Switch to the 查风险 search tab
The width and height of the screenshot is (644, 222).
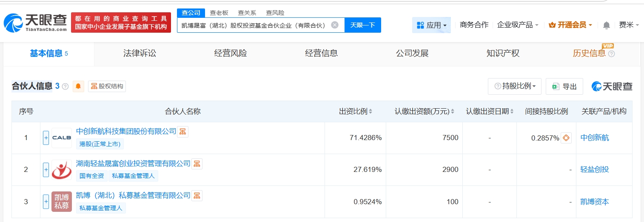coord(275,13)
